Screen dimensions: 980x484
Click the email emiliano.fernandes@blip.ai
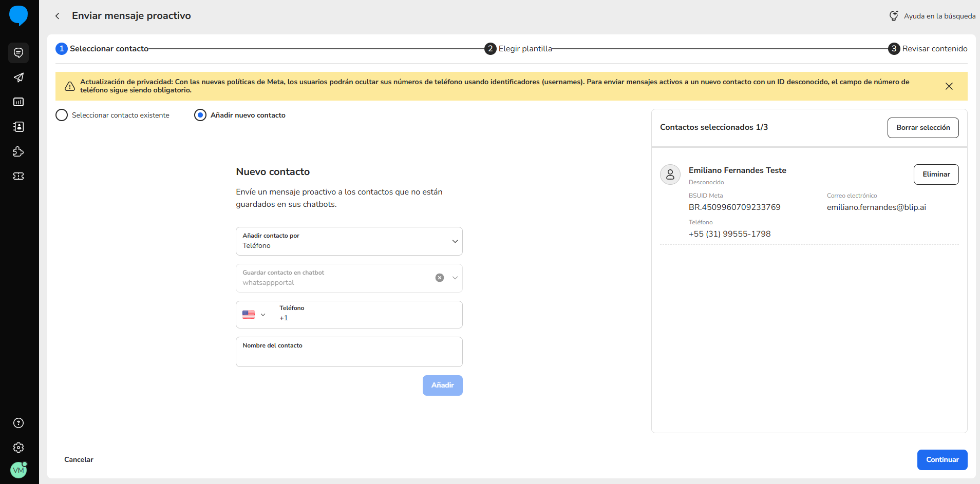coord(876,207)
